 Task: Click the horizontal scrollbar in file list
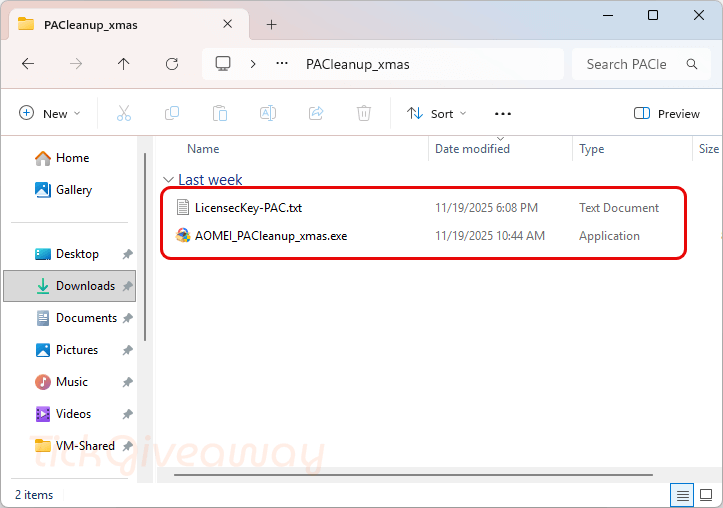[413, 474]
